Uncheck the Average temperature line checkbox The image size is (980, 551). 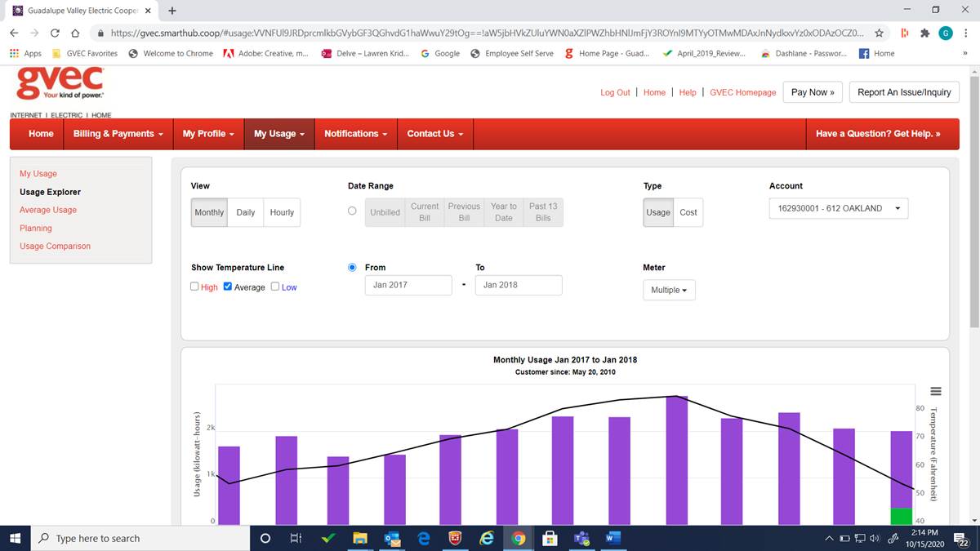point(228,287)
